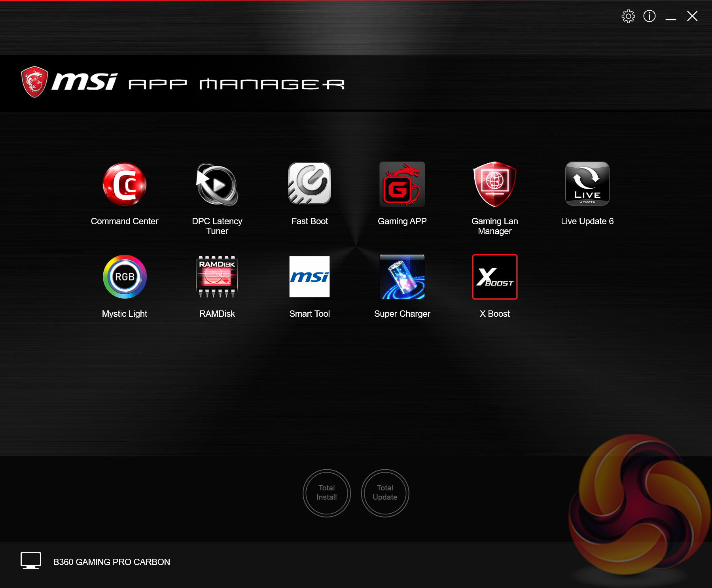Click the Mystic Light label
This screenshot has width=712, height=588.
point(125,314)
